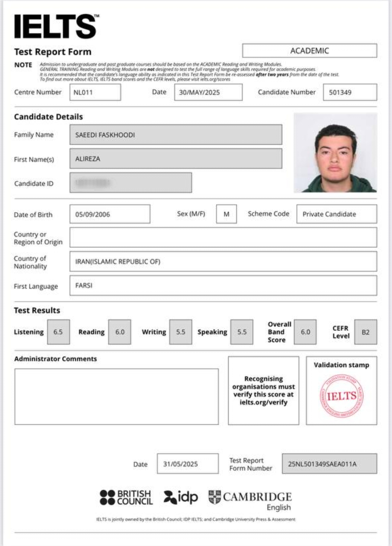The image size is (392, 546).
Task: Click the candidate photo
Action: click(335, 153)
